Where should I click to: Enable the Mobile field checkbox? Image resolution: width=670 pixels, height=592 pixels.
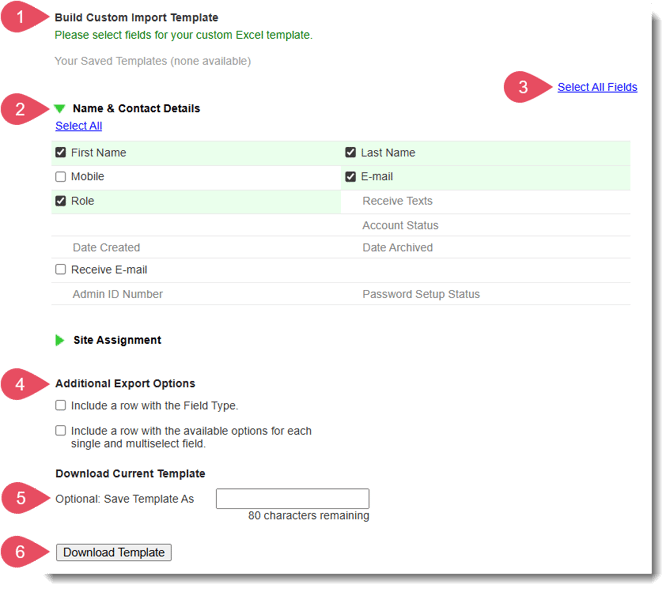[61, 177]
